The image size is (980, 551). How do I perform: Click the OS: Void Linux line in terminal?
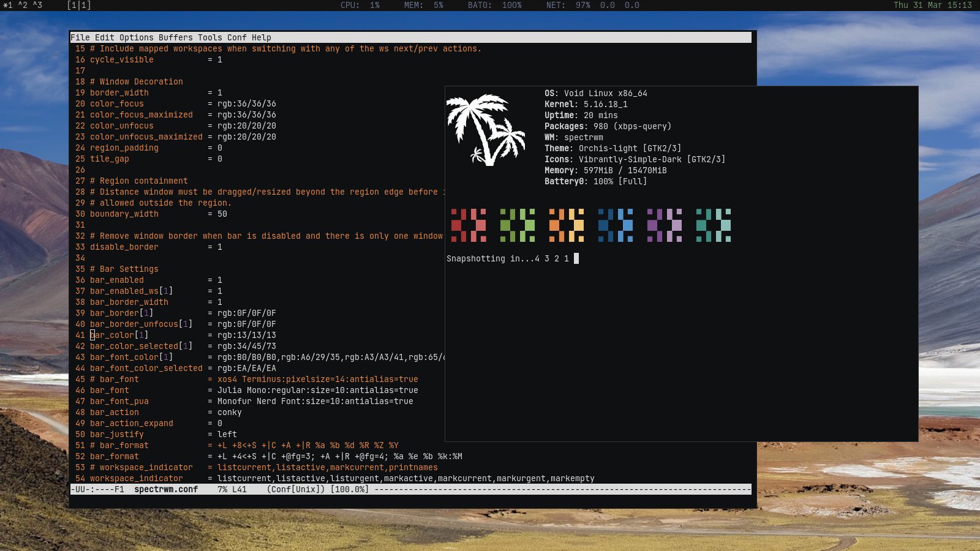tap(596, 93)
